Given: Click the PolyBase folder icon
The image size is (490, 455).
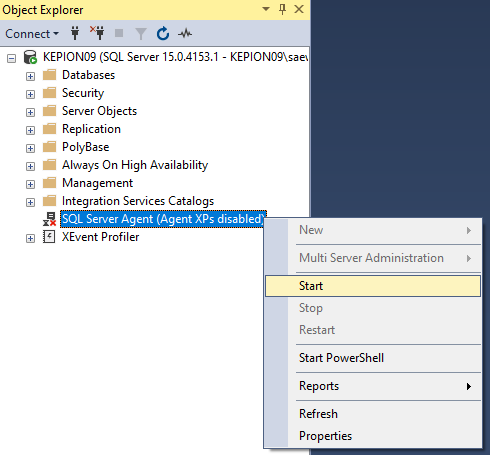Looking at the screenshot, I should (50, 147).
